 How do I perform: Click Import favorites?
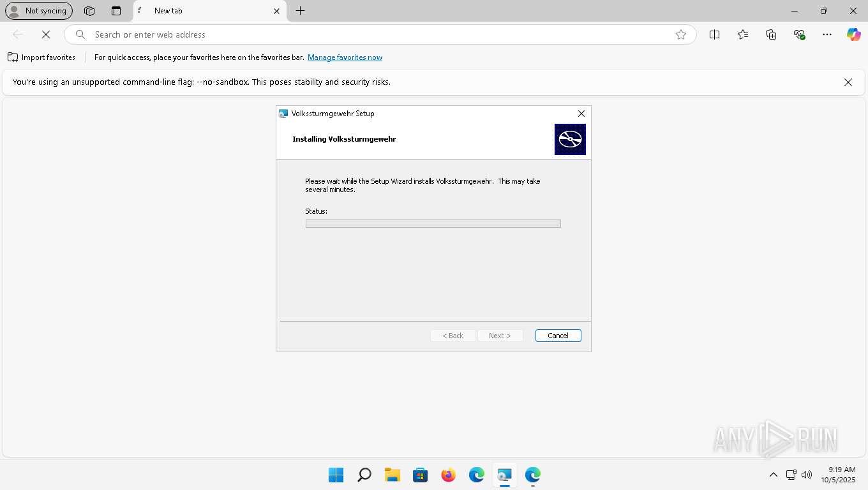tap(41, 57)
